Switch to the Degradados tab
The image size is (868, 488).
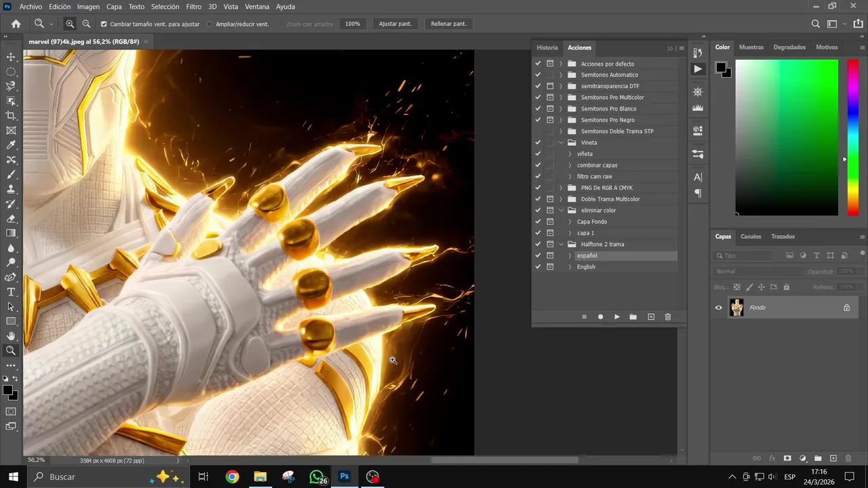pyautogui.click(x=789, y=47)
